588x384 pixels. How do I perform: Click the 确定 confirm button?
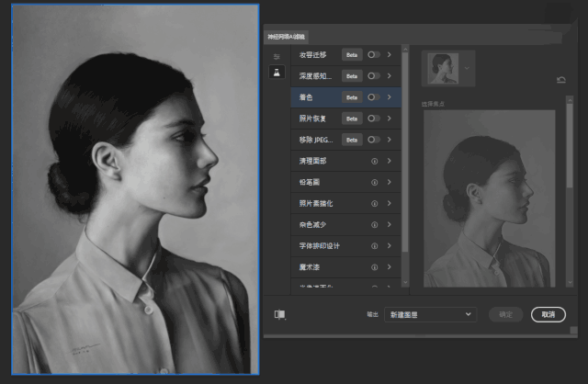505,314
